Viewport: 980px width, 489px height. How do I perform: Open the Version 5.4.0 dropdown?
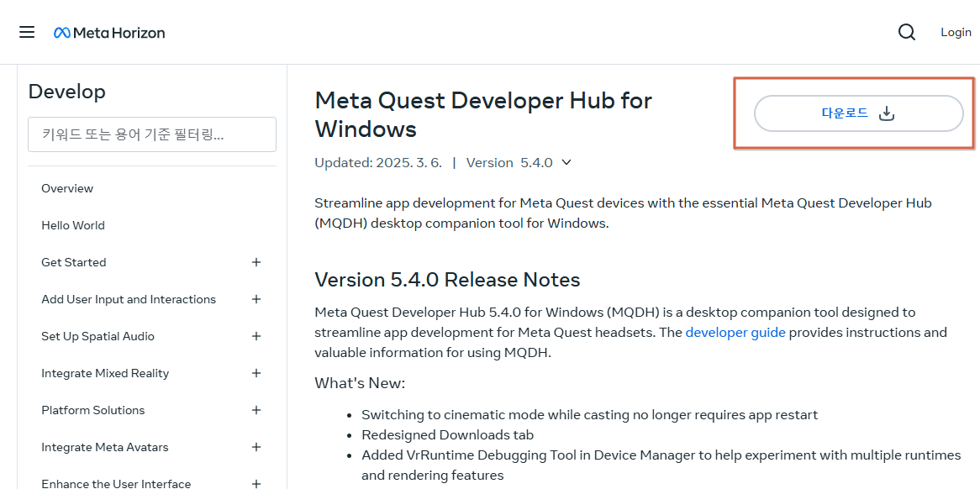point(566,162)
